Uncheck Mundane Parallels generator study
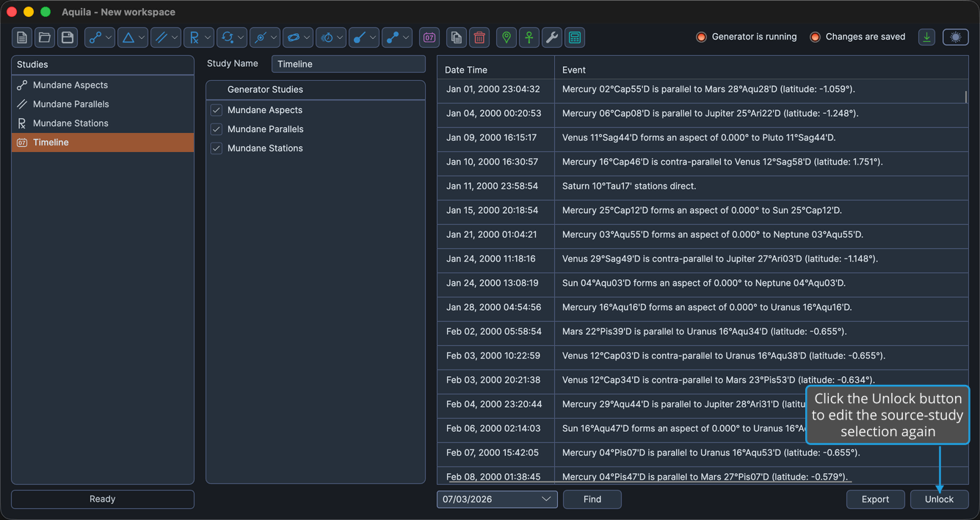This screenshot has height=520, width=980. click(x=217, y=129)
